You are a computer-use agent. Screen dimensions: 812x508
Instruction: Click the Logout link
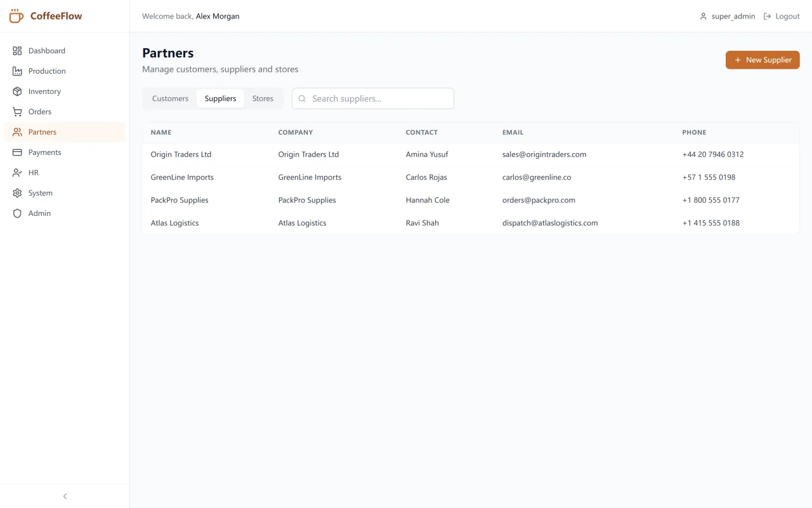[x=782, y=17]
